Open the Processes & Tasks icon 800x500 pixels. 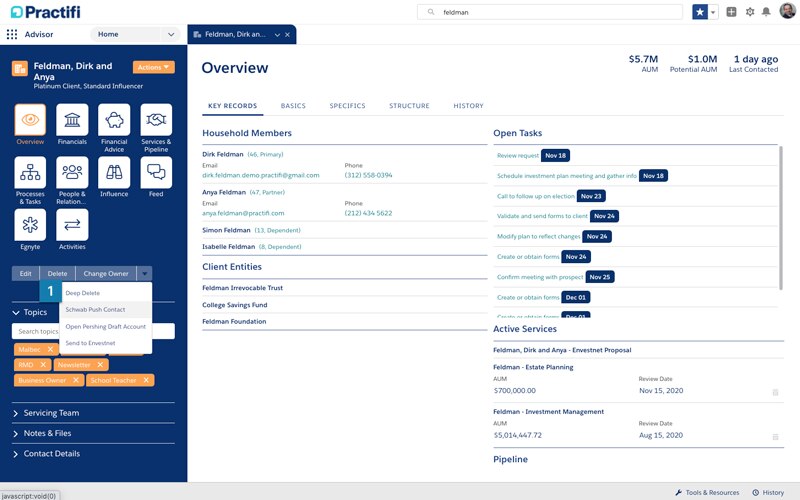pyautogui.click(x=30, y=173)
